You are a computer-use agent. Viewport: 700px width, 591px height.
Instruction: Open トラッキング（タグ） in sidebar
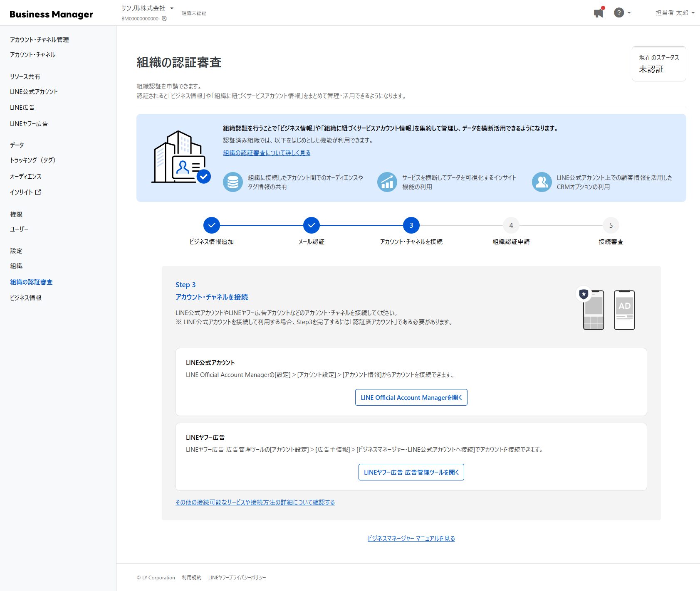(x=33, y=160)
